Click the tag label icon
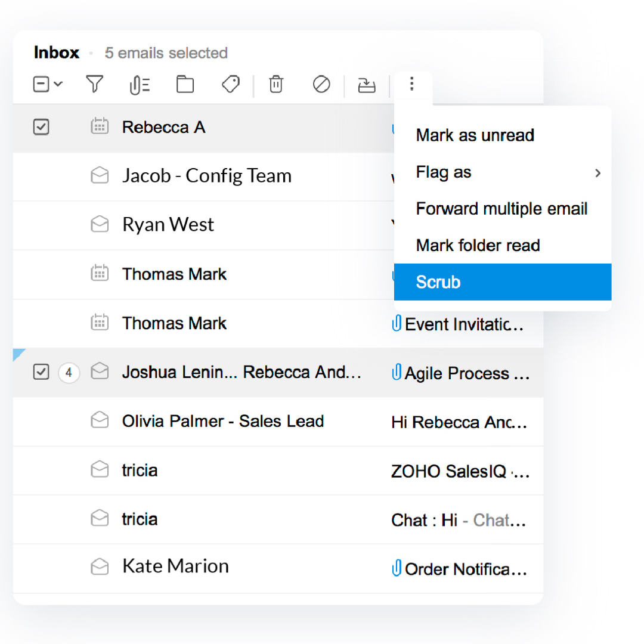 [230, 84]
